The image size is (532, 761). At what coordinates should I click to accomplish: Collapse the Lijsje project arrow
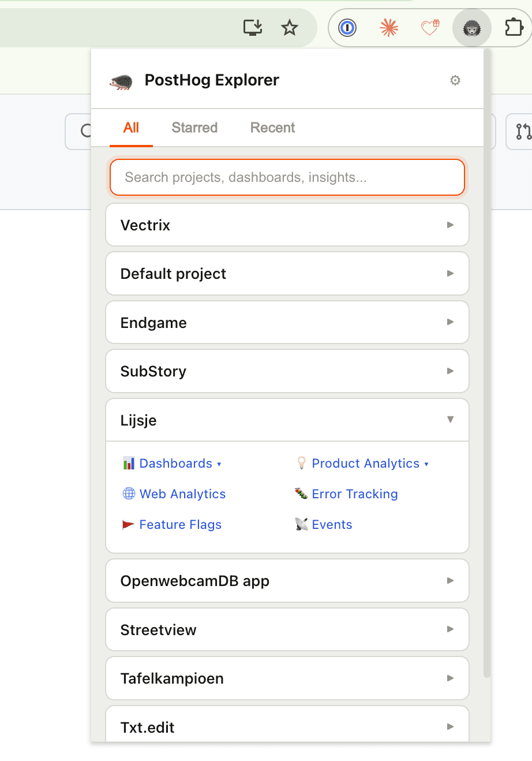(x=451, y=420)
